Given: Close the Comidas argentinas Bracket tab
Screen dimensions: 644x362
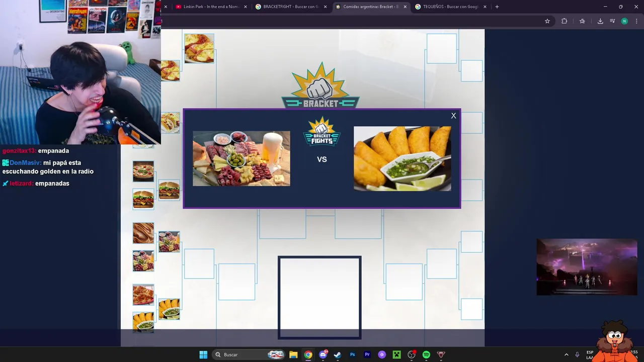Looking at the screenshot, I should click(405, 7).
